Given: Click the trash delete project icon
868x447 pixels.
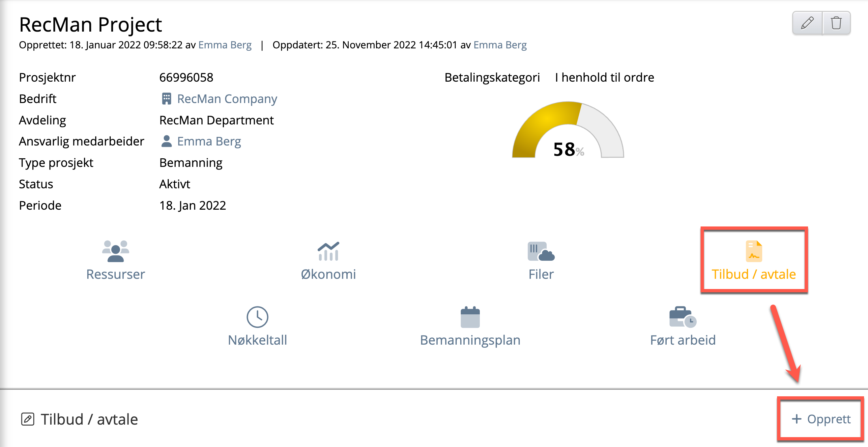Looking at the screenshot, I should click(836, 23).
